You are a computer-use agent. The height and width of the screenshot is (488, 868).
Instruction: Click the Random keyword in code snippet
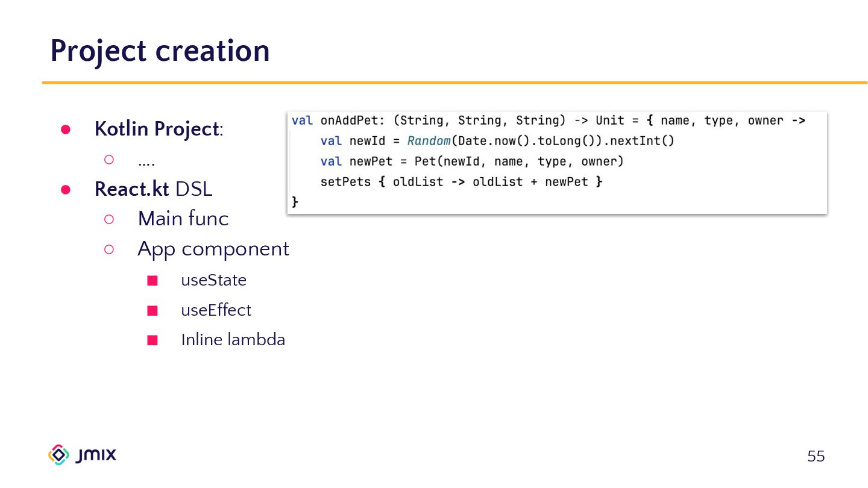[x=428, y=141]
